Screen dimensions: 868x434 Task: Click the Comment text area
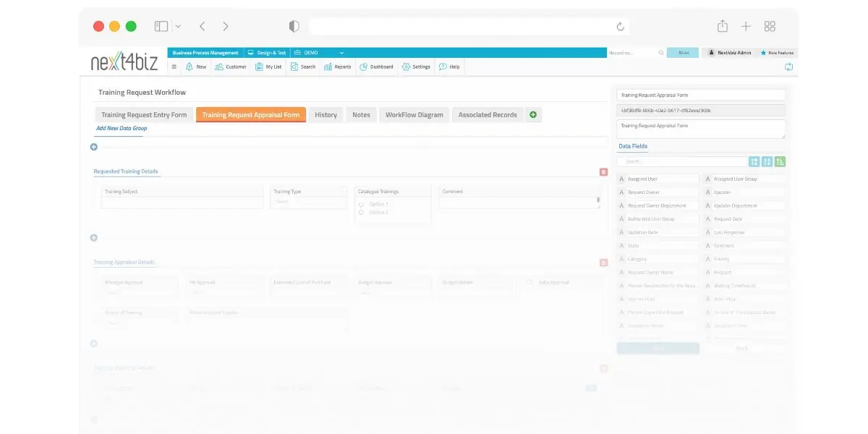[519, 203]
